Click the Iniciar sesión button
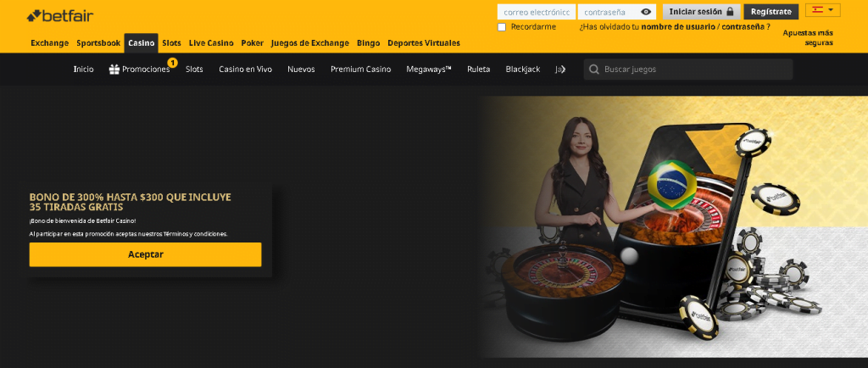This screenshot has width=868, height=368. tap(701, 12)
